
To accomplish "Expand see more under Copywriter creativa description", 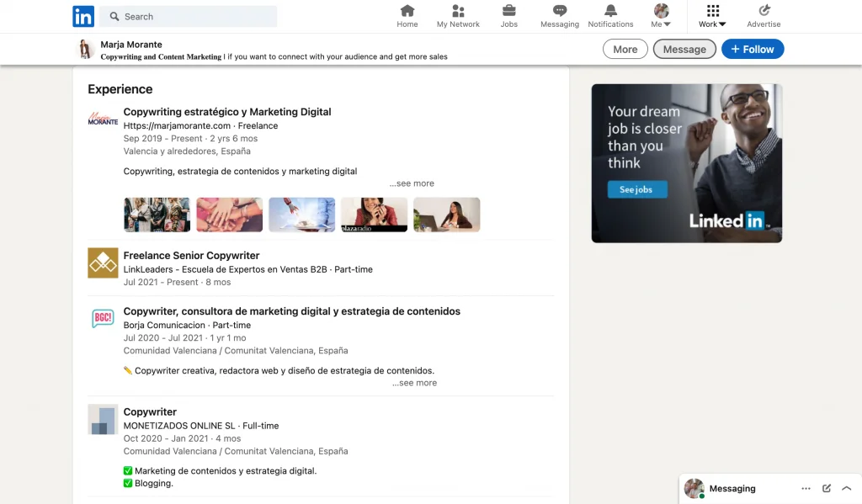I will pyautogui.click(x=414, y=383).
